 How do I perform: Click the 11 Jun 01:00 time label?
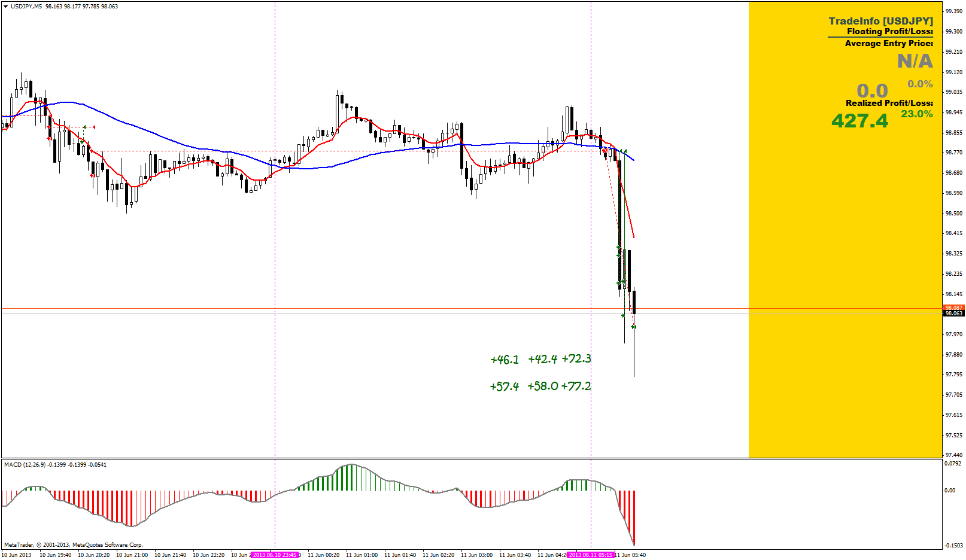[x=362, y=555]
